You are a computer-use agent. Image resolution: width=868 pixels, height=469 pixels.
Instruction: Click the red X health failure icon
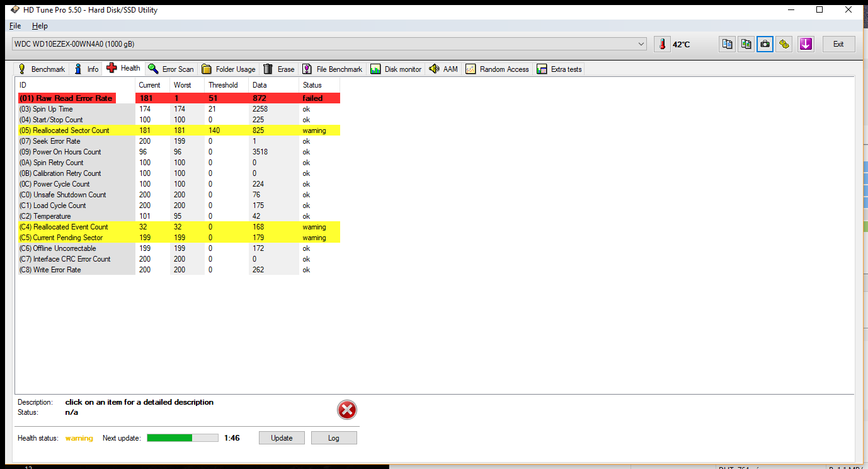[x=347, y=410]
